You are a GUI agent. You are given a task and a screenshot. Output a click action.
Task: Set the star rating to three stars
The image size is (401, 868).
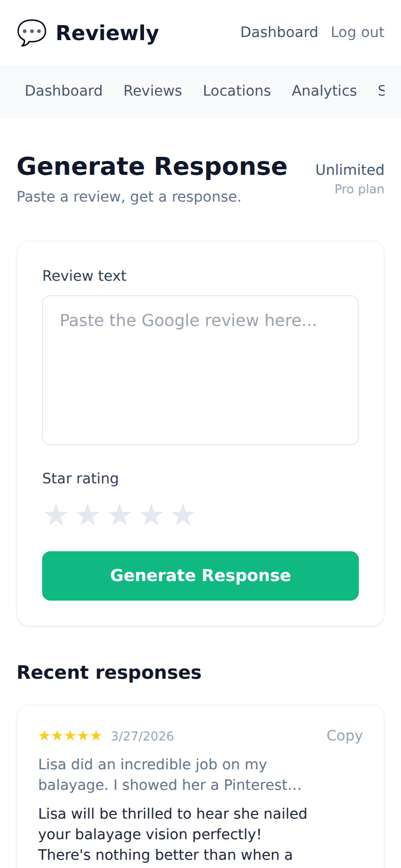click(120, 514)
